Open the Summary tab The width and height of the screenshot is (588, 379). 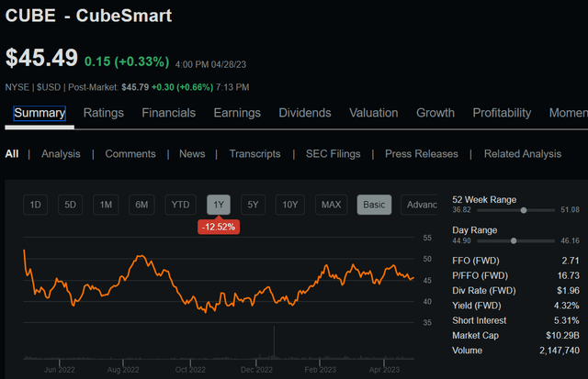pos(40,113)
